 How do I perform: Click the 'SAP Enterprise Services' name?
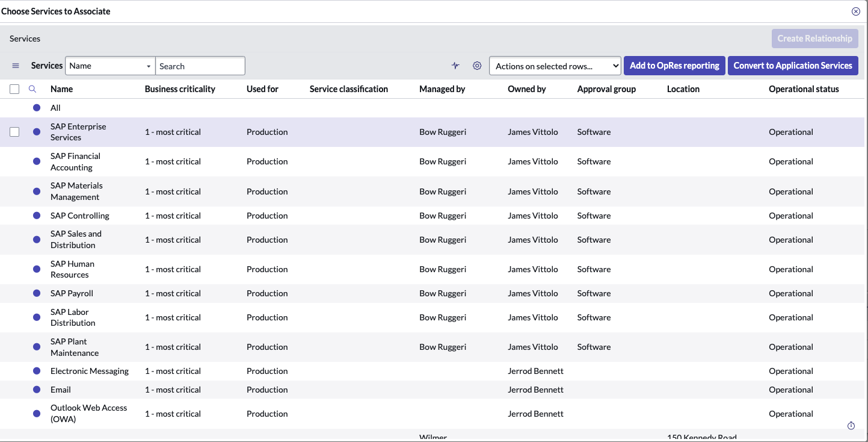(x=78, y=132)
